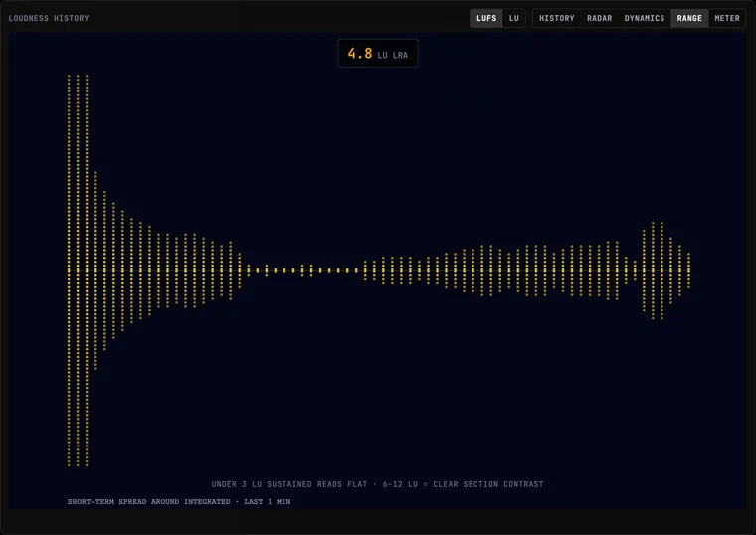Select the Range view tab
756x535 pixels.
click(x=689, y=18)
